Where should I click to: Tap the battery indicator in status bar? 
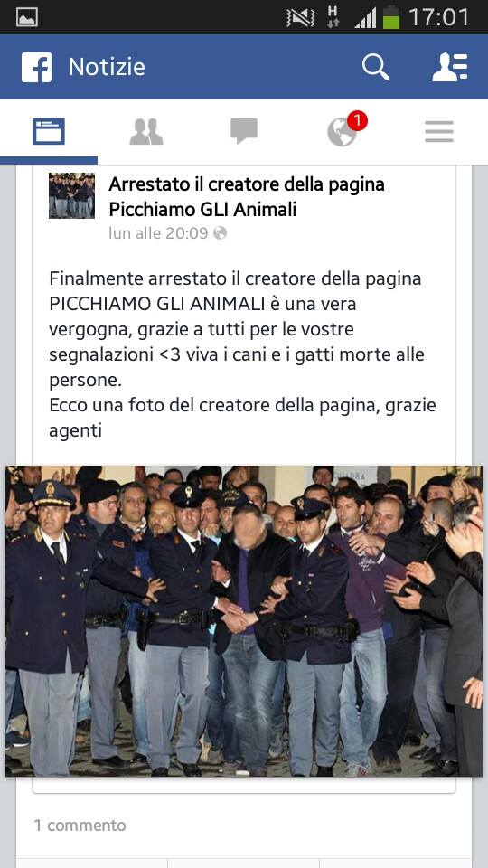(x=391, y=16)
